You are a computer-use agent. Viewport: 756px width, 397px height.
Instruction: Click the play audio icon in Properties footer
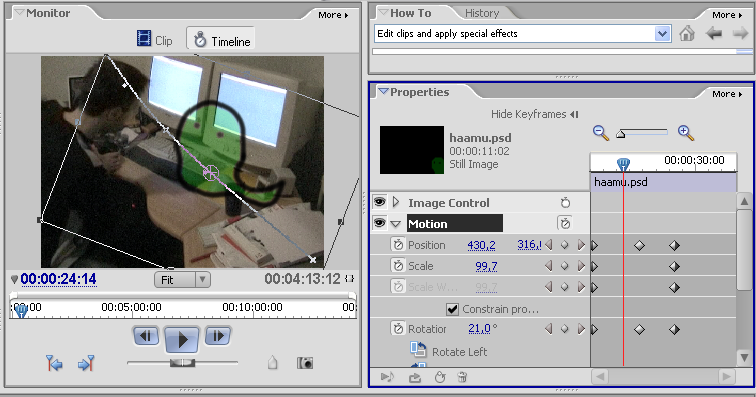tap(387, 377)
